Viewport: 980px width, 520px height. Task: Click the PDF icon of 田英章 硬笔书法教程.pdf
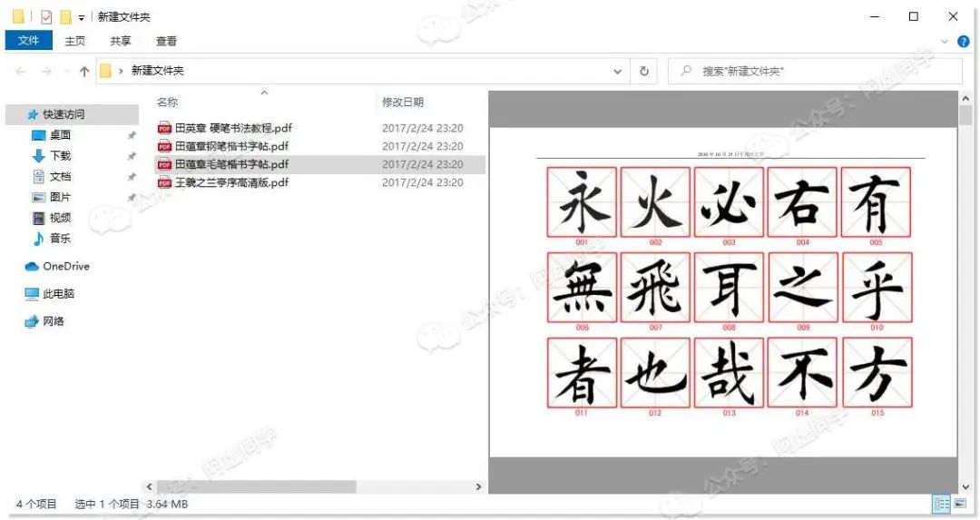tap(164, 128)
